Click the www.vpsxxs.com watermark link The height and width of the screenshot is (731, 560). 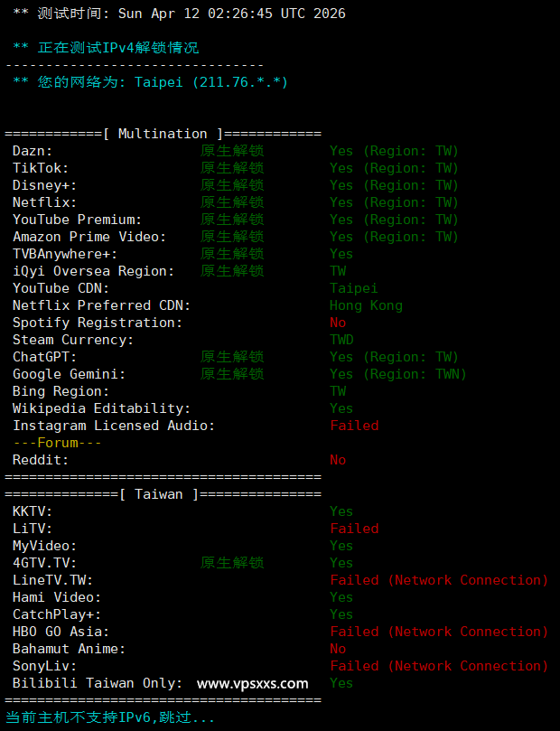[252, 683]
